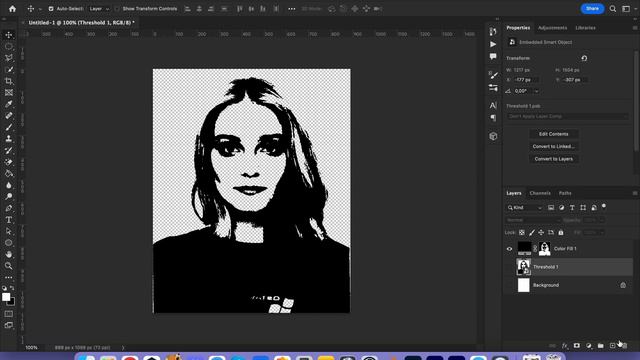
Task: Hide the Color Fill 1 layer
Action: (x=509, y=249)
